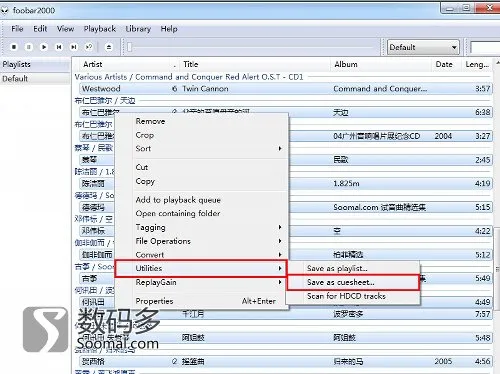Select Add to playback queue
The height and width of the screenshot is (374, 500).
[x=201, y=200]
